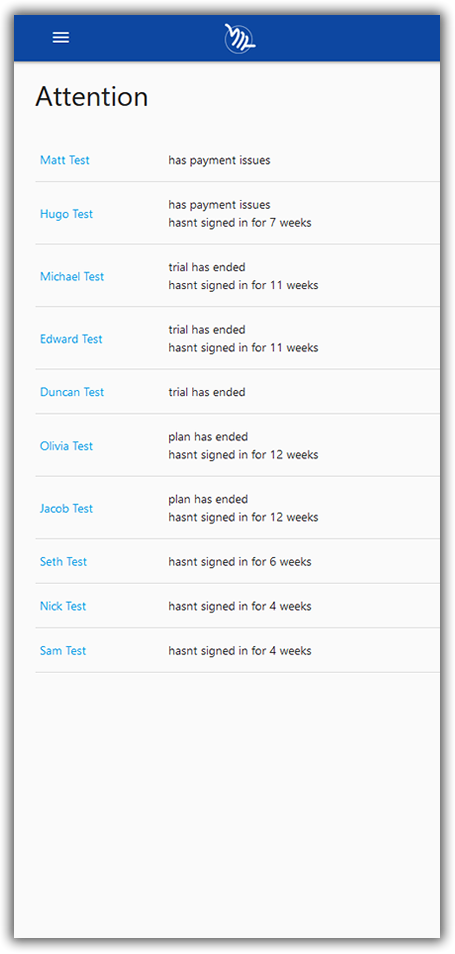Open the hamburger navigation menu
455x954 pixels.
coord(61,38)
